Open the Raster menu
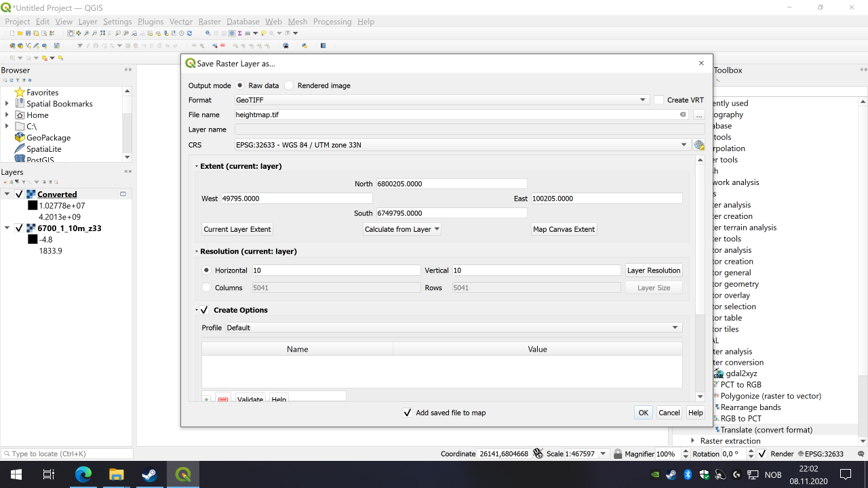This screenshot has height=488, width=868. pos(210,22)
